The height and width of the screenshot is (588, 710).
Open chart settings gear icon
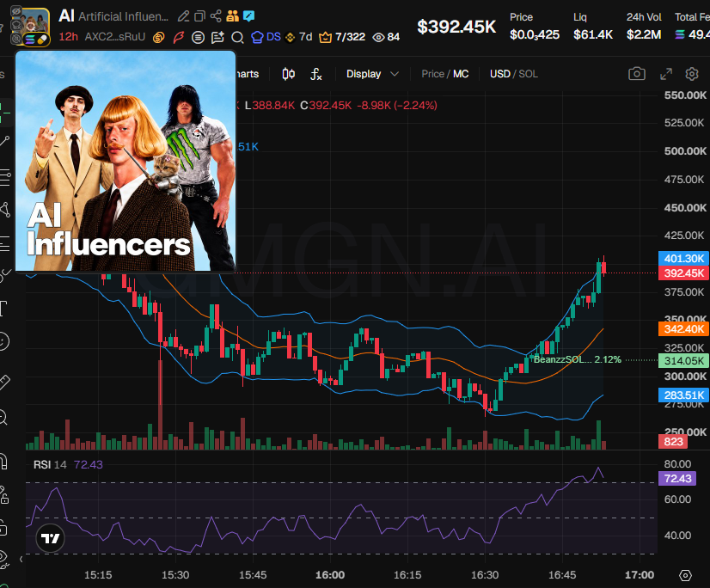[692, 74]
